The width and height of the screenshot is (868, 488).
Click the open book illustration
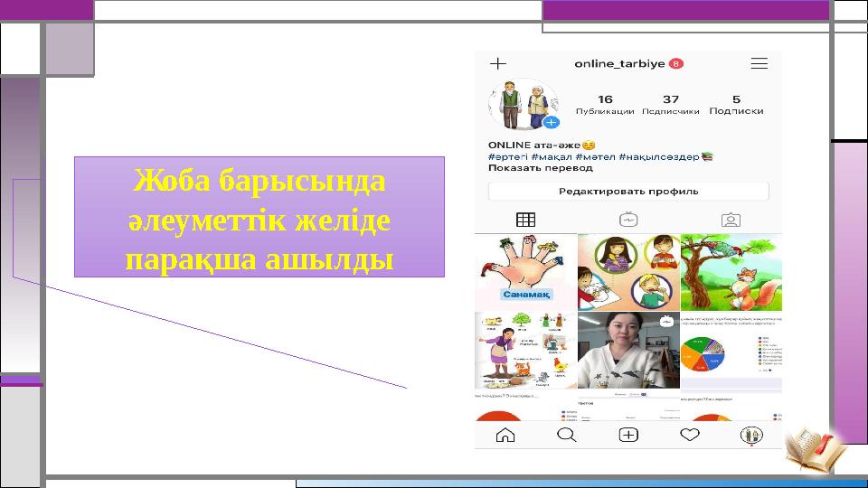point(816,448)
